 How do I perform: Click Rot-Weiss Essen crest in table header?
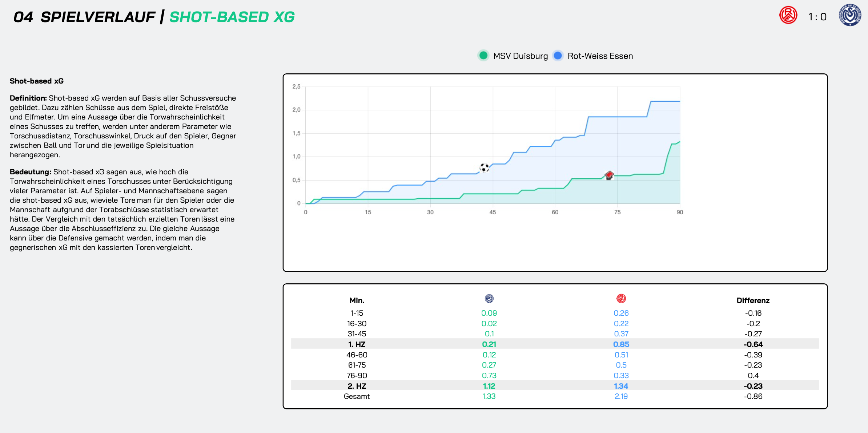click(x=621, y=299)
